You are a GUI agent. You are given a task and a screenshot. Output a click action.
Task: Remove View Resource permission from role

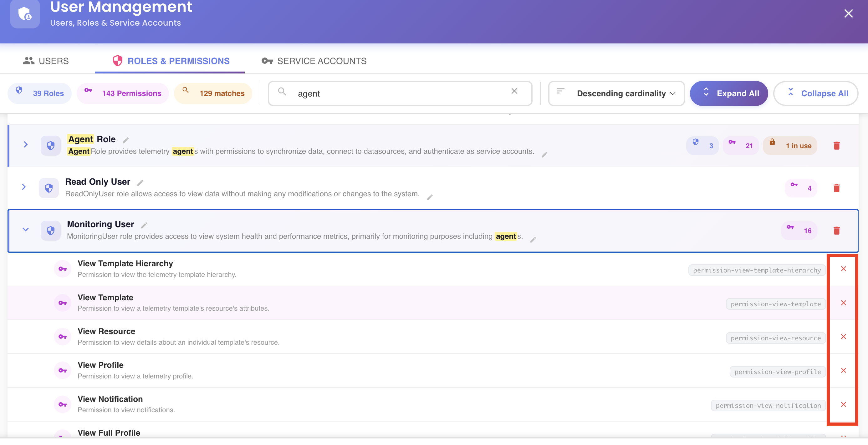pos(843,337)
